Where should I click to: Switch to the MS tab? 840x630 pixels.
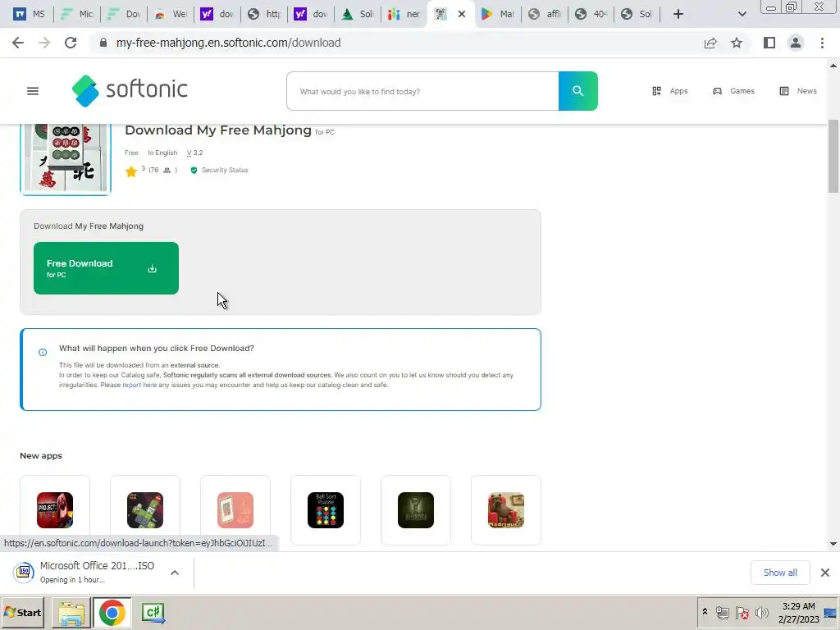coord(30,14)
